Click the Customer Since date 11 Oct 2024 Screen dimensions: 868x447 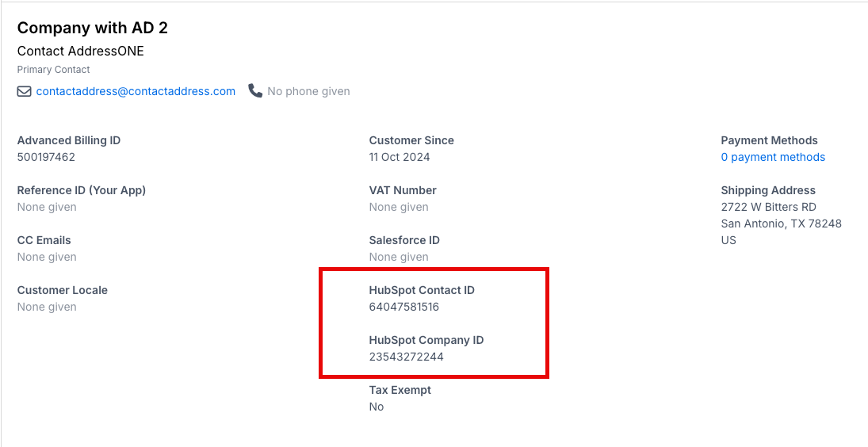[400, 157]
